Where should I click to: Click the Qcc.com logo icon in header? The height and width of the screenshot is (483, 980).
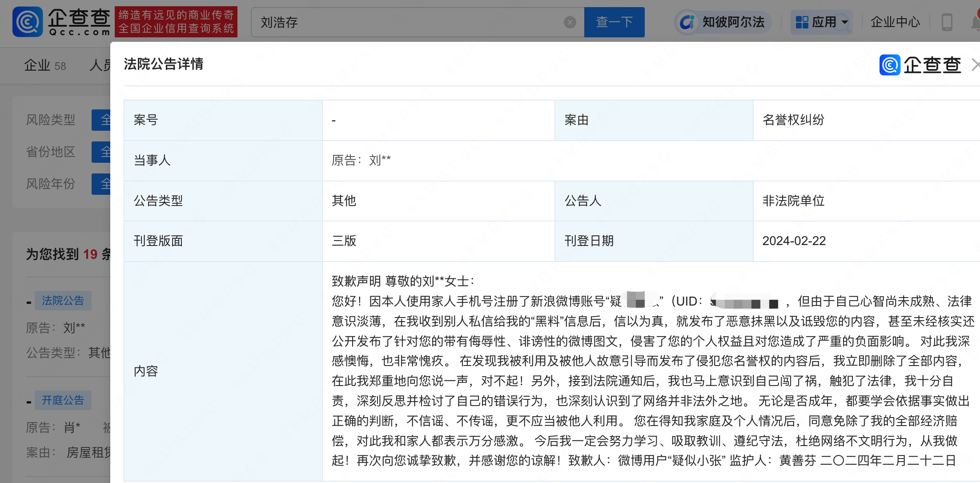[28, 22]
